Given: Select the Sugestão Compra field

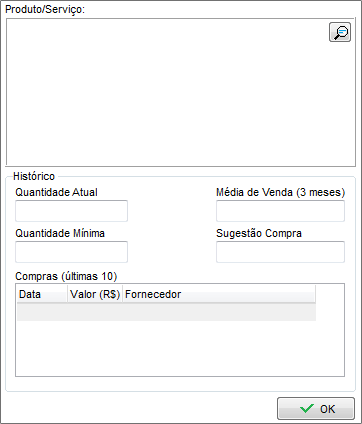Looking at the screenshot, I should (x=280, y=252).
